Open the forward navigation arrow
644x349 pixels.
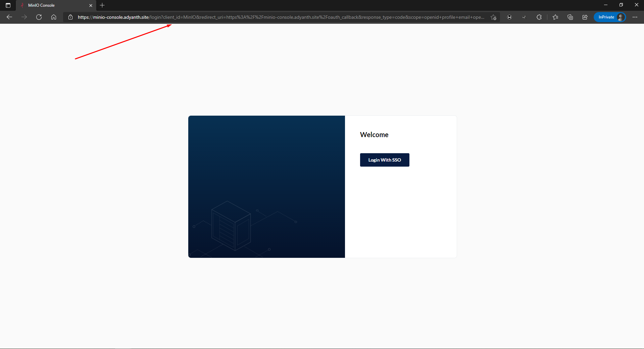click(24, 17)
